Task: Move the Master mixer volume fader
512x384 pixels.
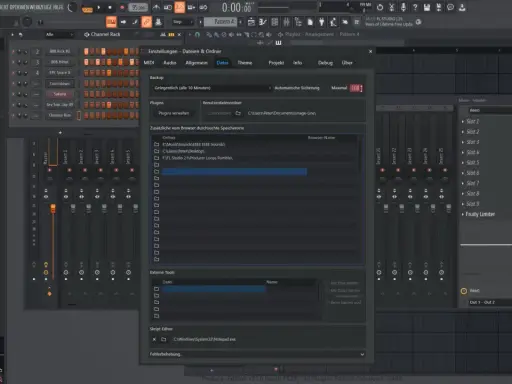Action: [53, 209]
